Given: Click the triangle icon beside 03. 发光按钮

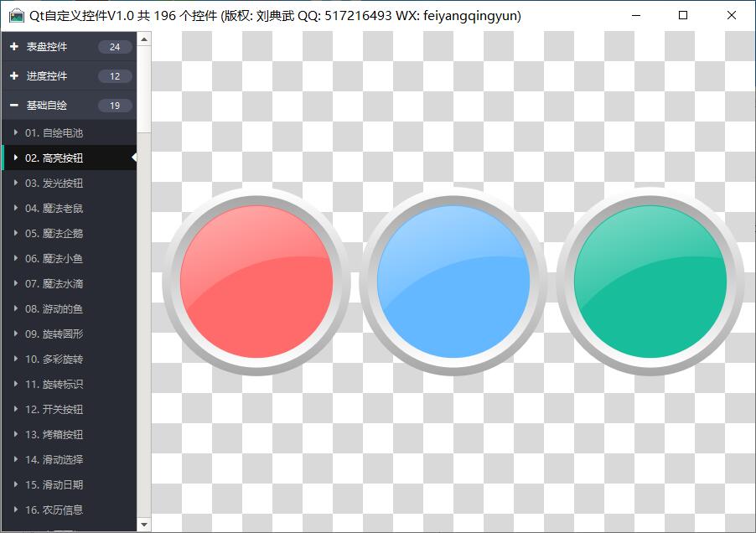Looking at the screenshot, I should [x=15, y=183].
